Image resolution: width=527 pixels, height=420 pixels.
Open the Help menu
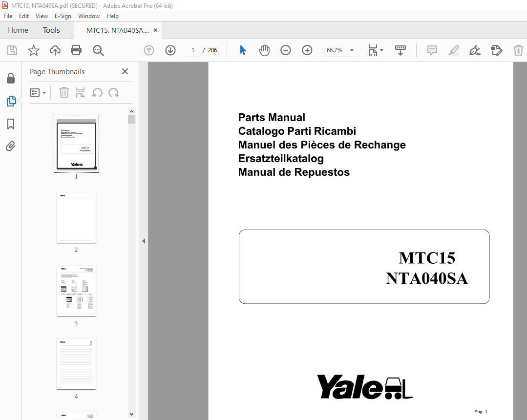pos(112,16)
